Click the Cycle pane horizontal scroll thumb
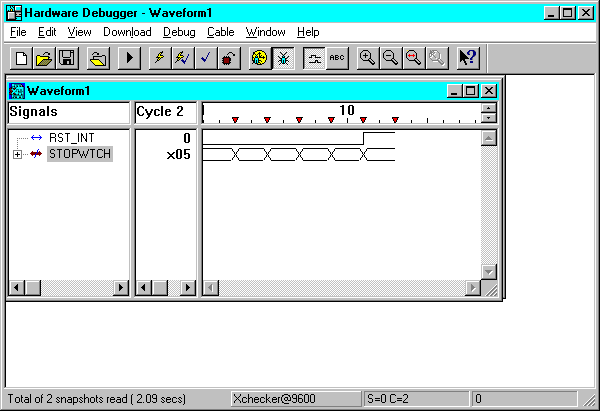 pos(160,287)
